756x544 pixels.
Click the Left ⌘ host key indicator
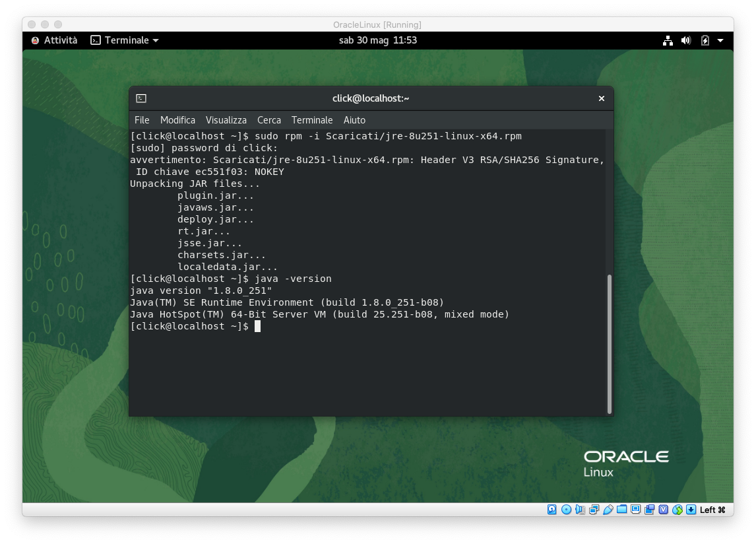pyautogui.click(x=712, y=510)
